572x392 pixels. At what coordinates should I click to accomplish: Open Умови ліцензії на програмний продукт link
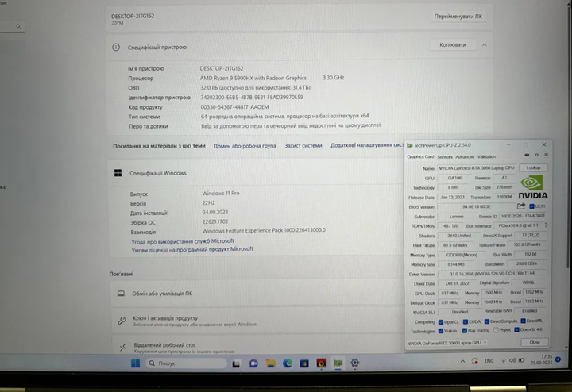pyautogui.click(x=192, y=249)
